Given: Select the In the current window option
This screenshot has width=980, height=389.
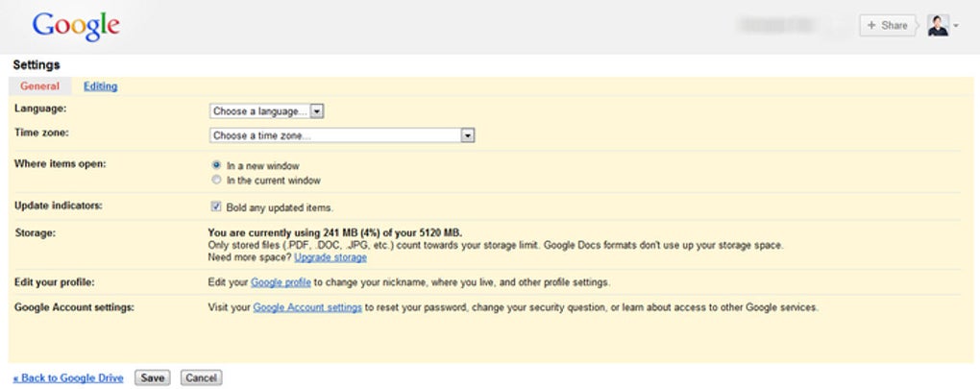Looking at the screenshot, I should point(217,181).
